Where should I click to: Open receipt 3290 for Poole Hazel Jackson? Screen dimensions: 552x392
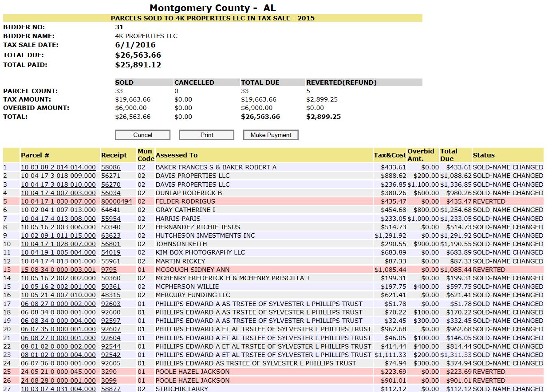(x=109, y=372)
